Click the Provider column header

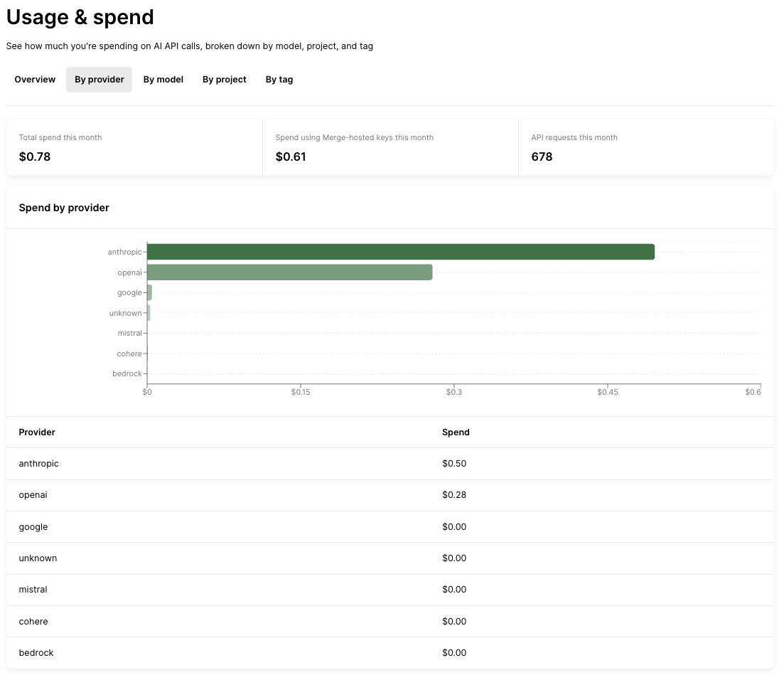click(x=37, y=432)
